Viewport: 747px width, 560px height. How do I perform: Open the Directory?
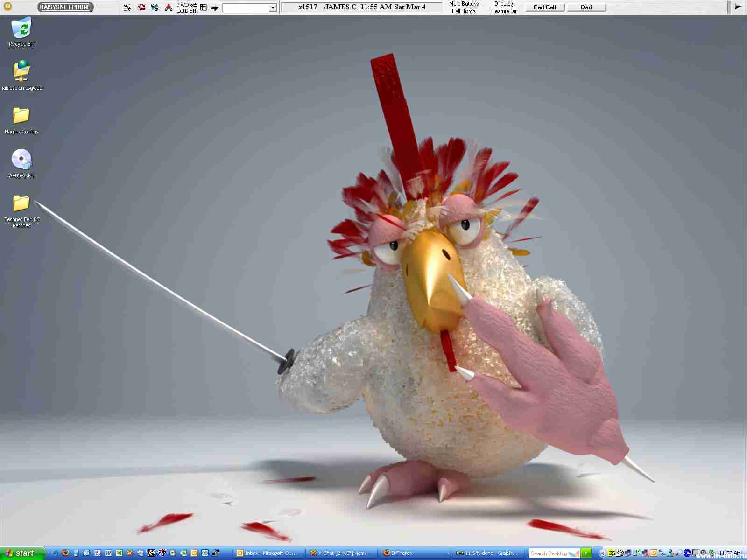click(x=504, y=4)
